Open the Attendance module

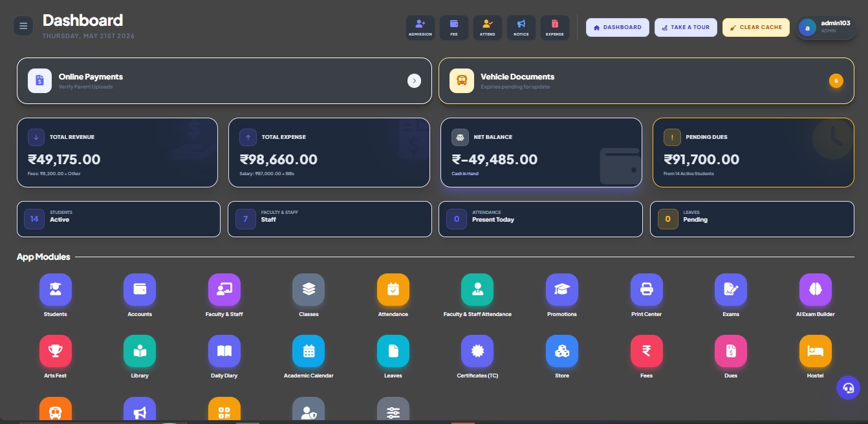point(393,290)
